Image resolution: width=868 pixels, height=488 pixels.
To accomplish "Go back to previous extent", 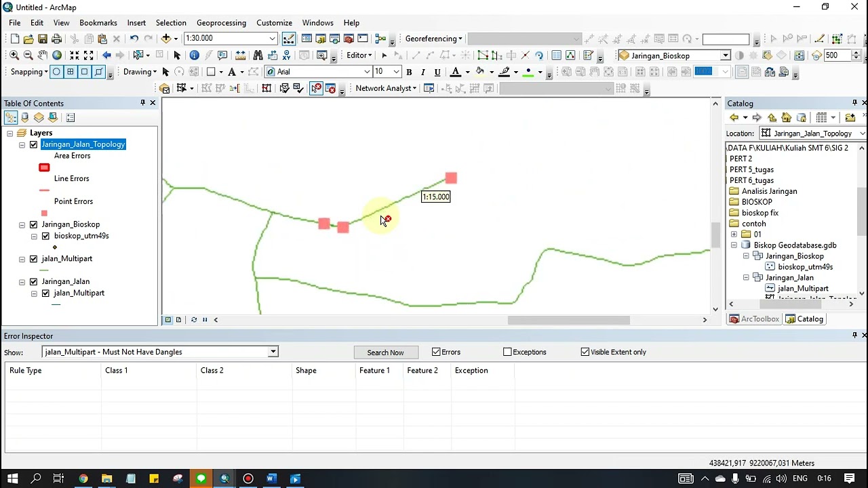I will pyautogui.click(x=106, y=55).
